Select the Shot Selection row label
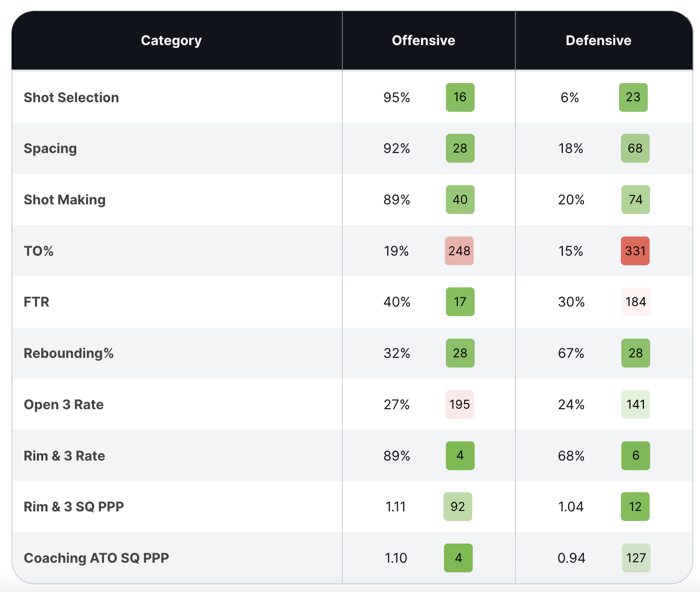700x592 pixels. [71, 97]
